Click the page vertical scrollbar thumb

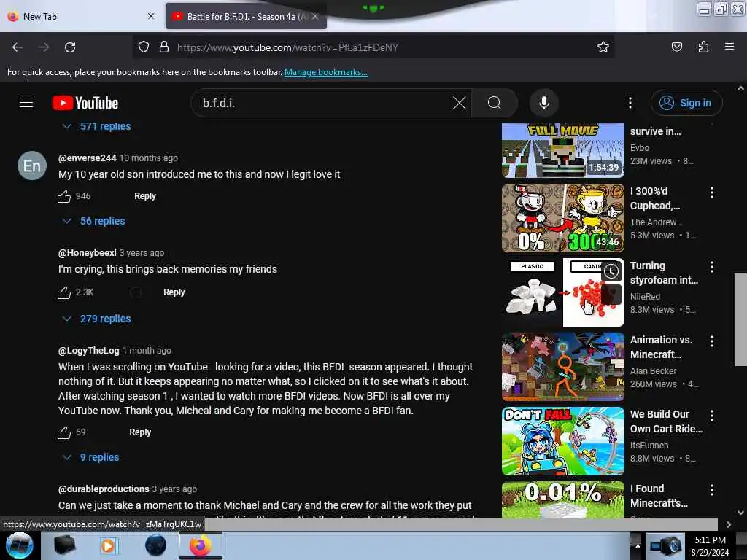point(740,319)
